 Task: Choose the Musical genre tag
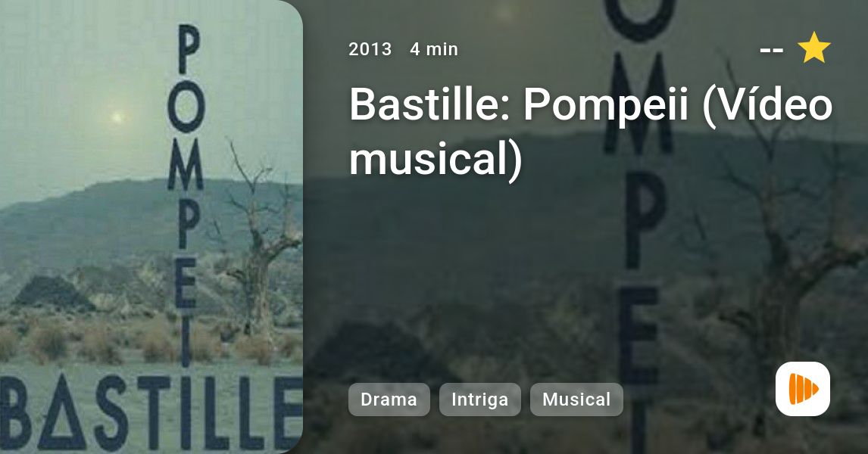(x=576, y=400)
